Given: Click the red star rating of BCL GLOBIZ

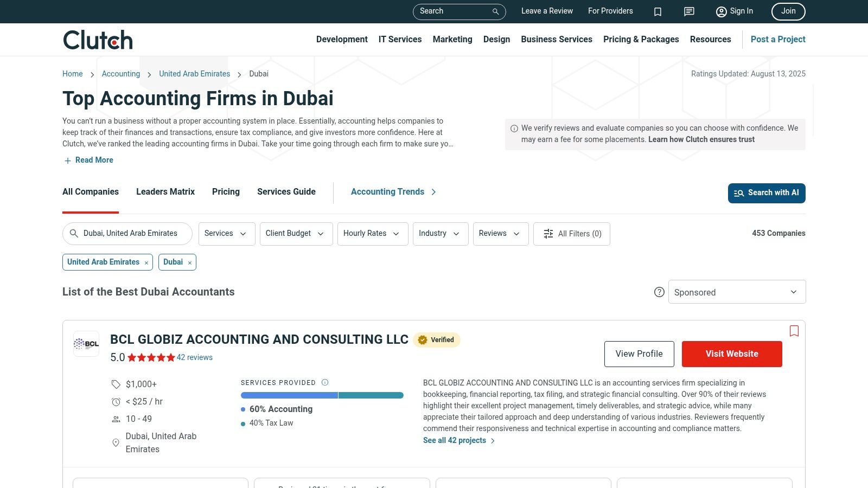Looking at the screenshot, I should pos(151,357).
